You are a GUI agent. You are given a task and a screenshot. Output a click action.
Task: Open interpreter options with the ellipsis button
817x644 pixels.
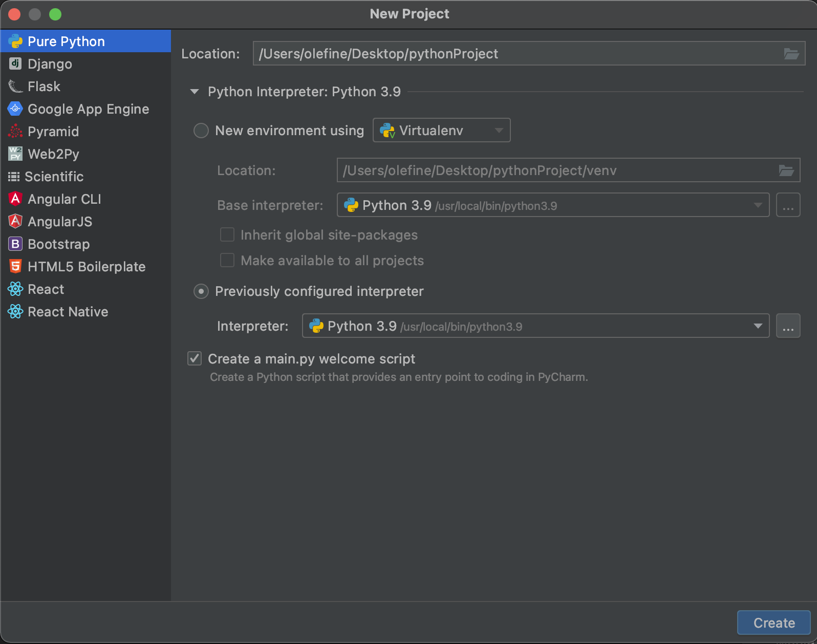pos(788,326)
